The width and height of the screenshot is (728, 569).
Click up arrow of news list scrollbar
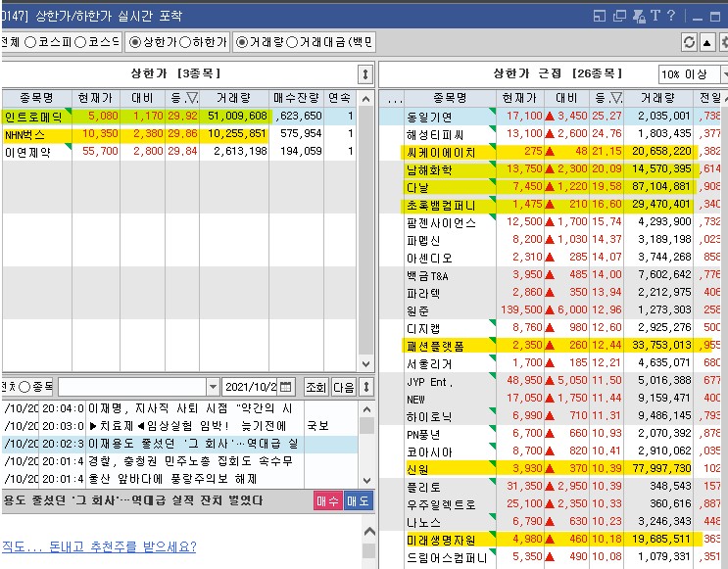click(x=366, y=409)
